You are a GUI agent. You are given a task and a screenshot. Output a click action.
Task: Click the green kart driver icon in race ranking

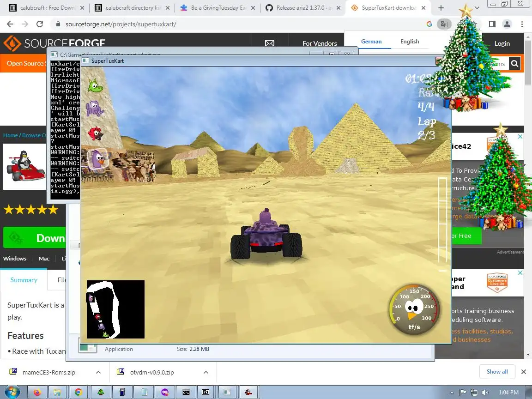click(x=95, y=85)
